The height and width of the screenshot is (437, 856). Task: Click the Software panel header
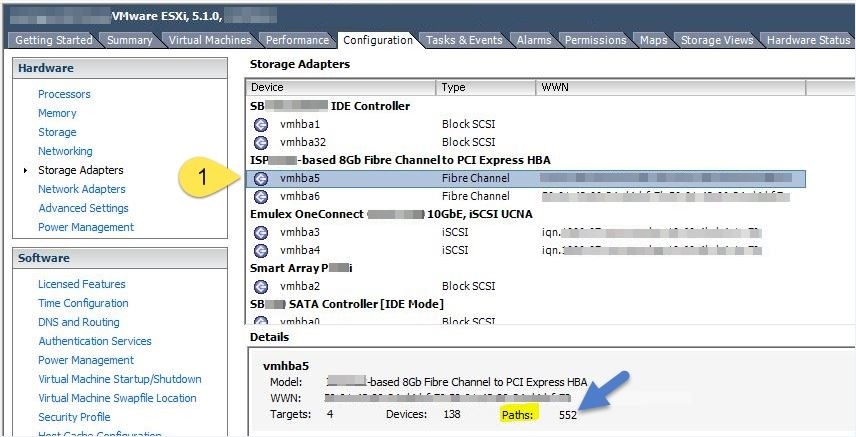coord(120,258)
